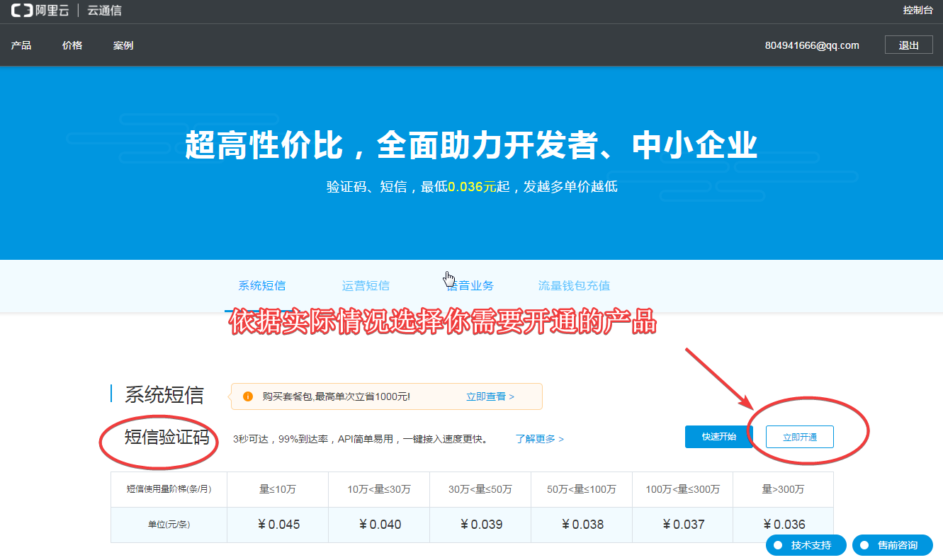
Task: Click the orange info icon in promo banner
Action: tap(248, 396)
